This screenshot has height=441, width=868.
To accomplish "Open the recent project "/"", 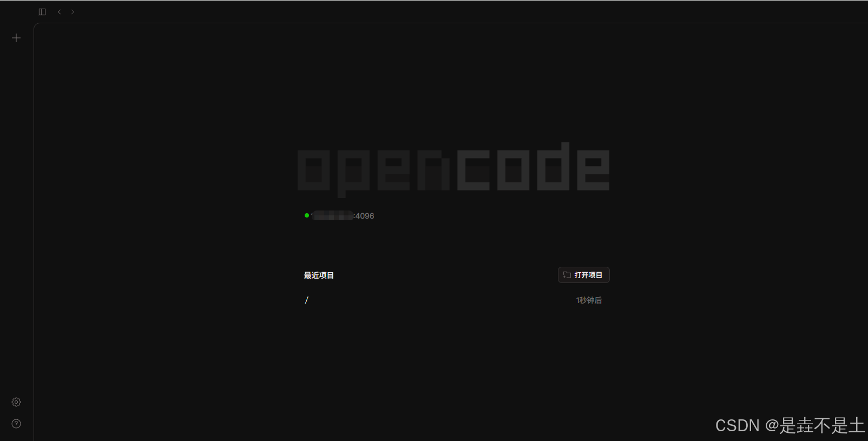I will point(453,300).
